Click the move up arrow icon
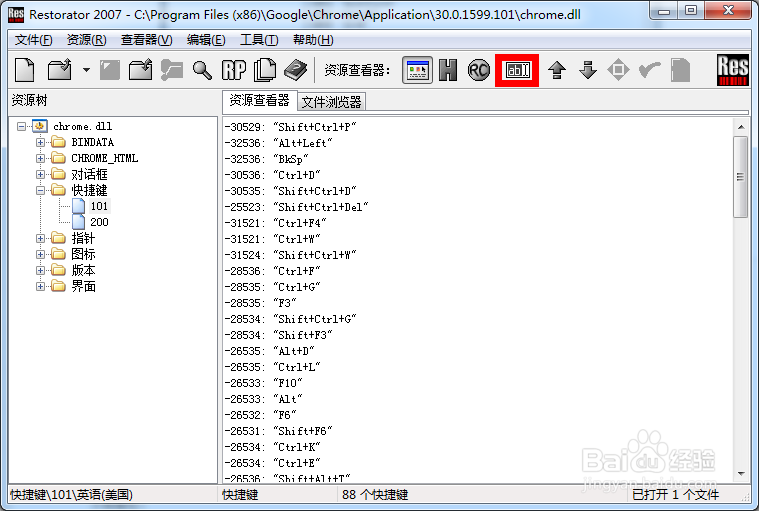Viewport: 759px width, 511px height. (557, 71)
